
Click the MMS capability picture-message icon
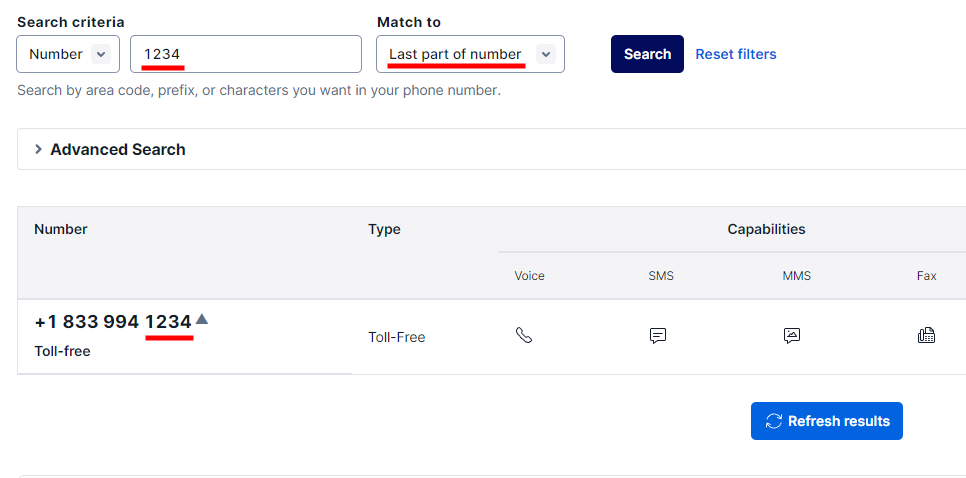tap(792, 336)
